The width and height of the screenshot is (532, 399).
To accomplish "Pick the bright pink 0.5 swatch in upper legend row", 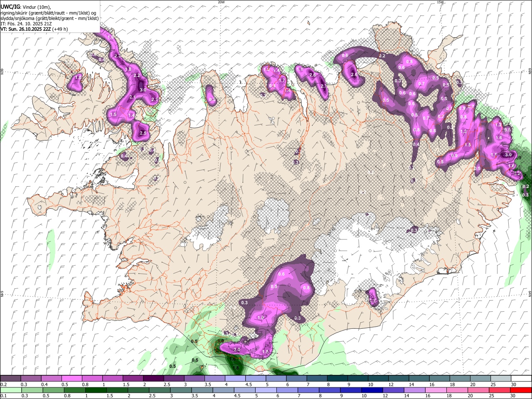I will click(71, 379).
